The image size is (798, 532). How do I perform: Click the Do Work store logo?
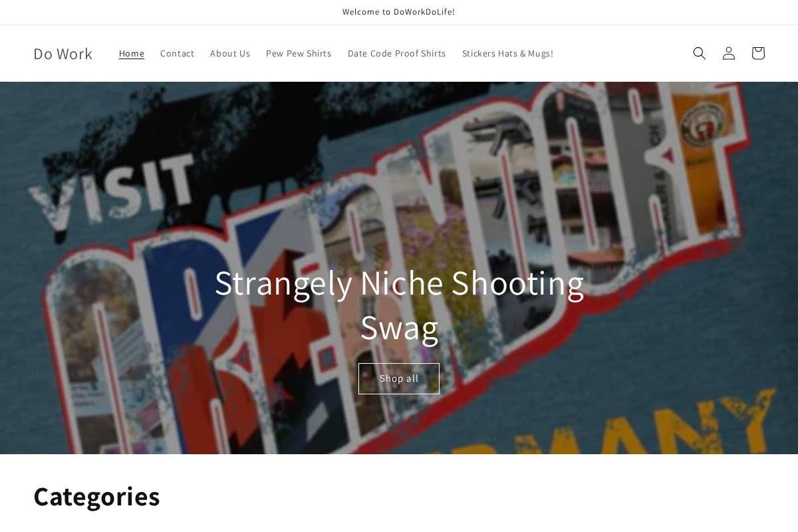pos(63,53)
